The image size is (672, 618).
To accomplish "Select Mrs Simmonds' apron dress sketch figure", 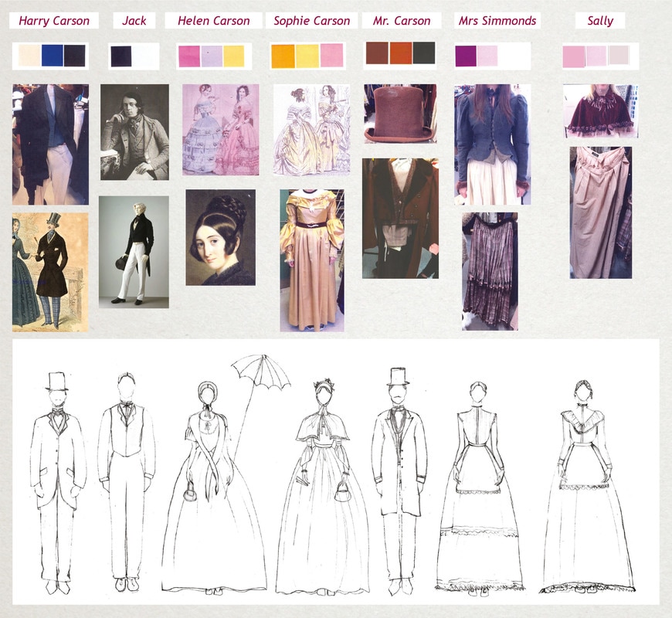I will [479, 487].
